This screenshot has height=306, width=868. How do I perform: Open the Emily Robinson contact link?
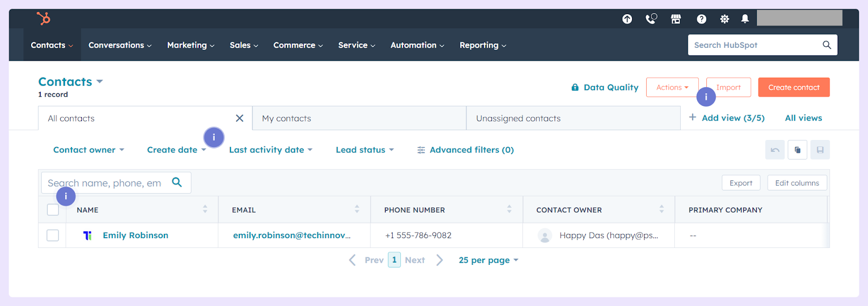tap(136, 235)
